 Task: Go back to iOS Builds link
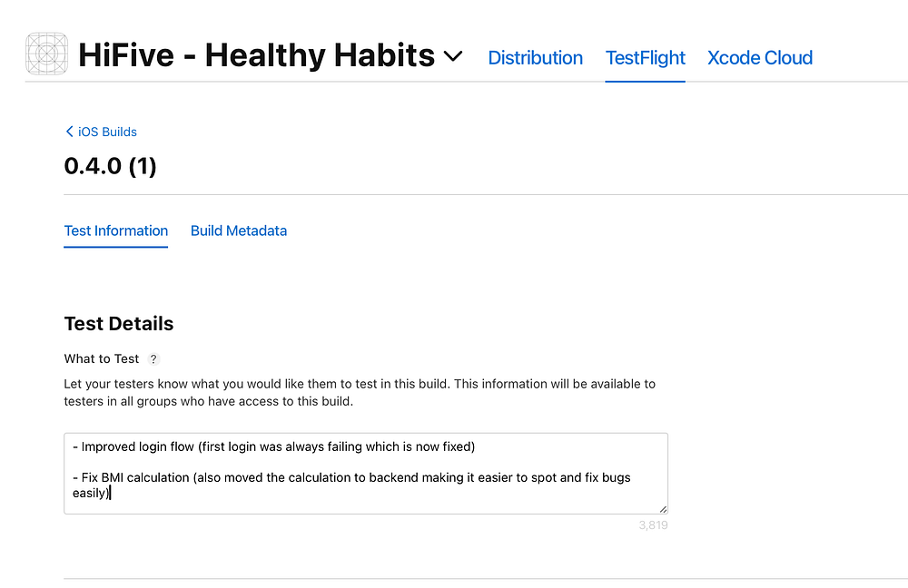coord(107,132)
